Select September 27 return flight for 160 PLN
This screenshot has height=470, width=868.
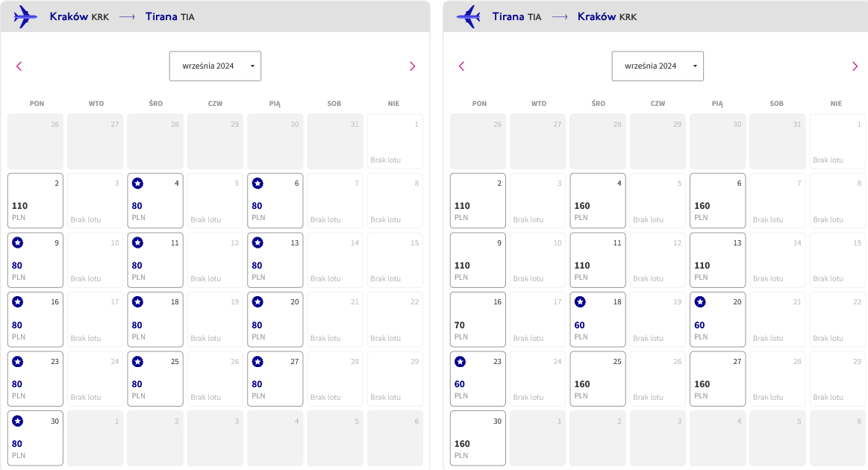coord(717,379)
